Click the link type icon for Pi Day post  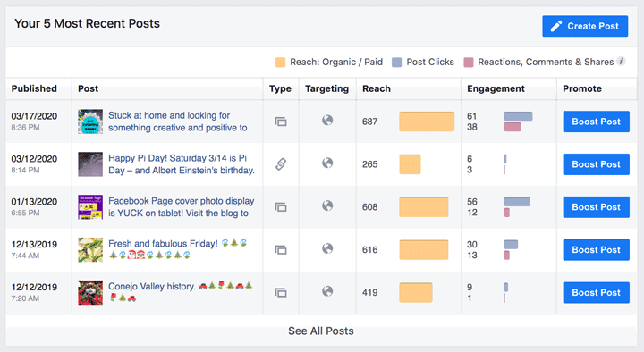tap(281, 164)
